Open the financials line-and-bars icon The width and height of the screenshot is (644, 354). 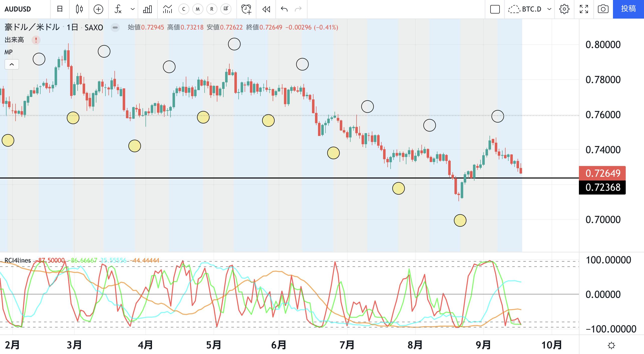click(x=167, y=9)
